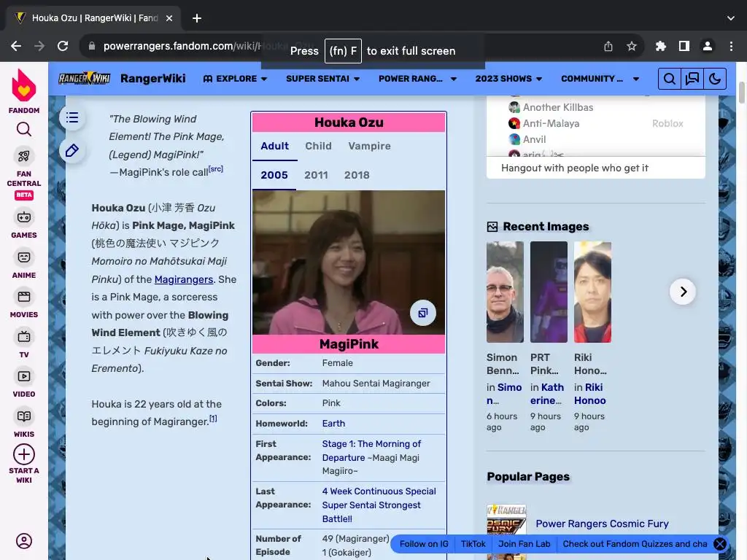This screenshot has height=560, width=747.
Task: Toggle dark mode with the moon icon
Action: click(x=715, y=79)
